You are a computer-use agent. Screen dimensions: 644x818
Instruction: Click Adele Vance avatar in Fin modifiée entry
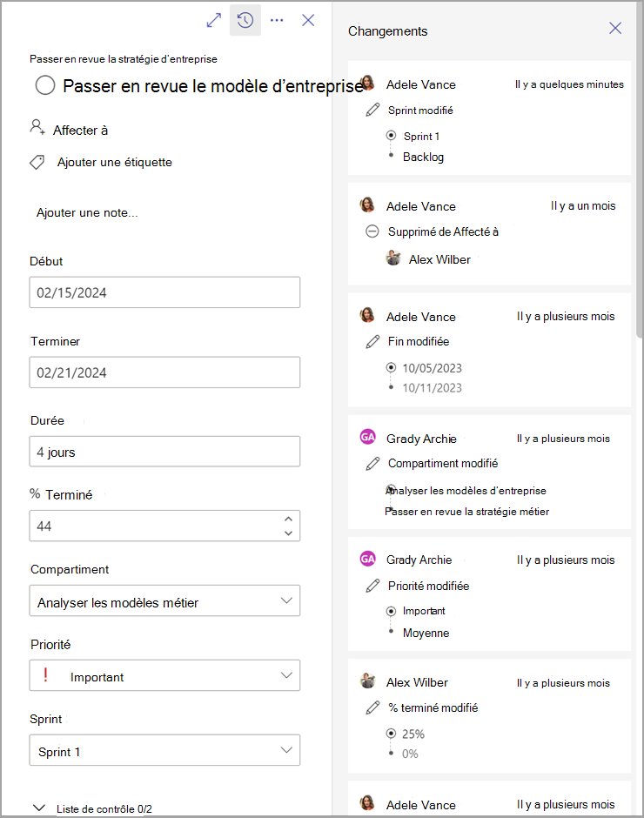pos(367,315)
